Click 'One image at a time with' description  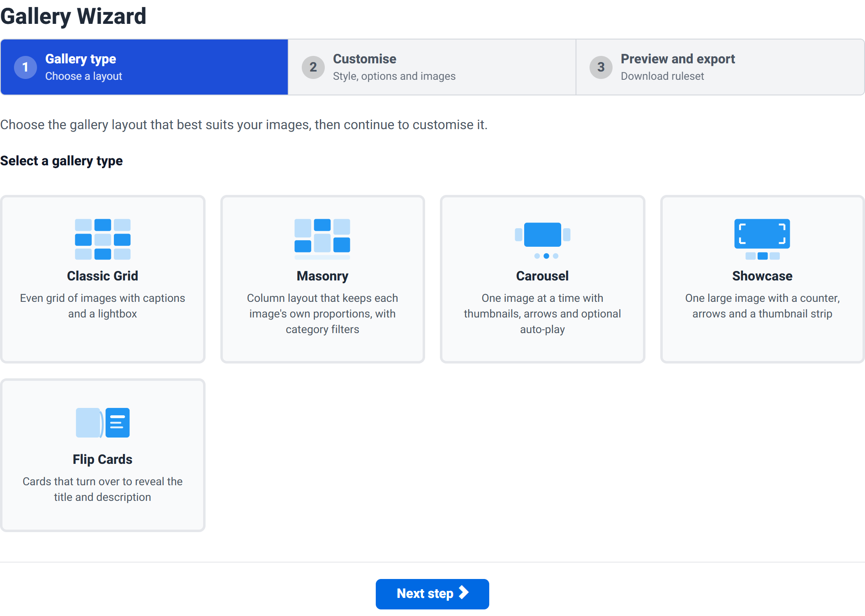coord(542,314)
